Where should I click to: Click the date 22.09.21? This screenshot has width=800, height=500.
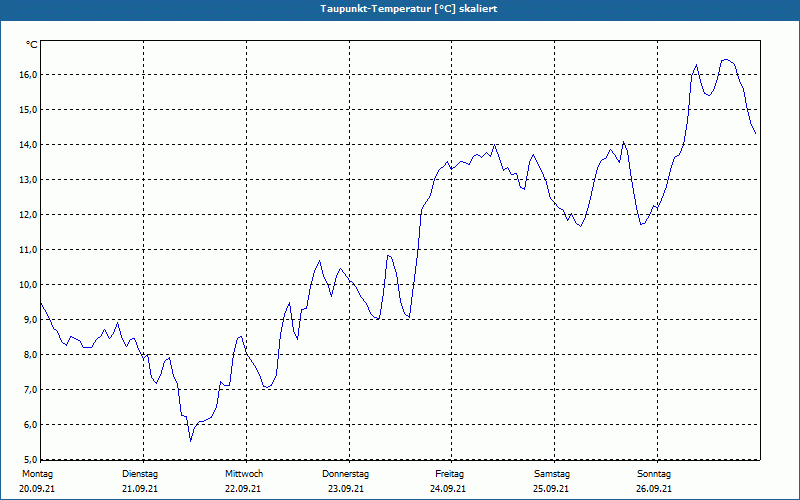pos(243,489)
